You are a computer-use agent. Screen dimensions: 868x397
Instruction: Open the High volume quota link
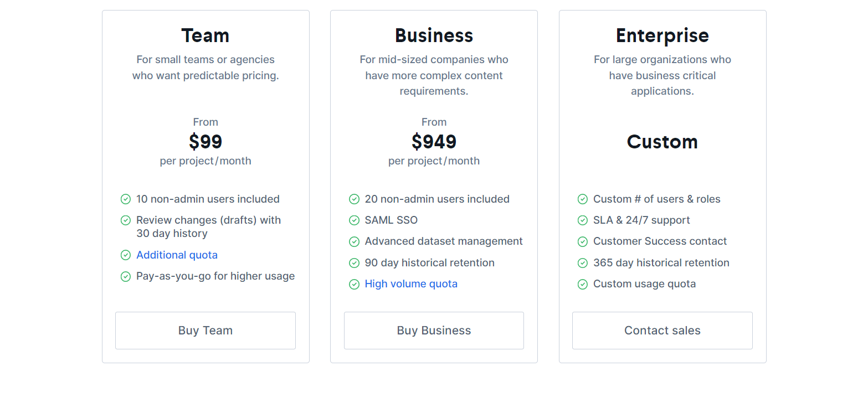411,284
